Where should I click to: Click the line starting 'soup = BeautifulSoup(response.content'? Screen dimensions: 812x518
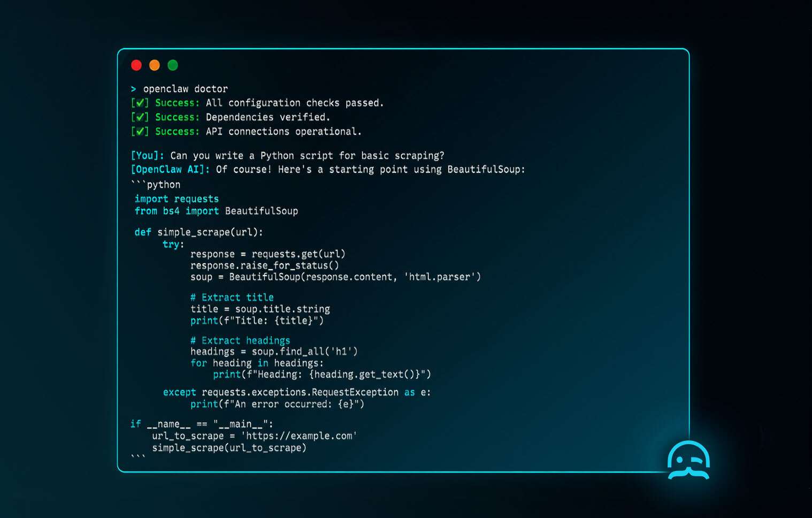click(x=335, y=277)
